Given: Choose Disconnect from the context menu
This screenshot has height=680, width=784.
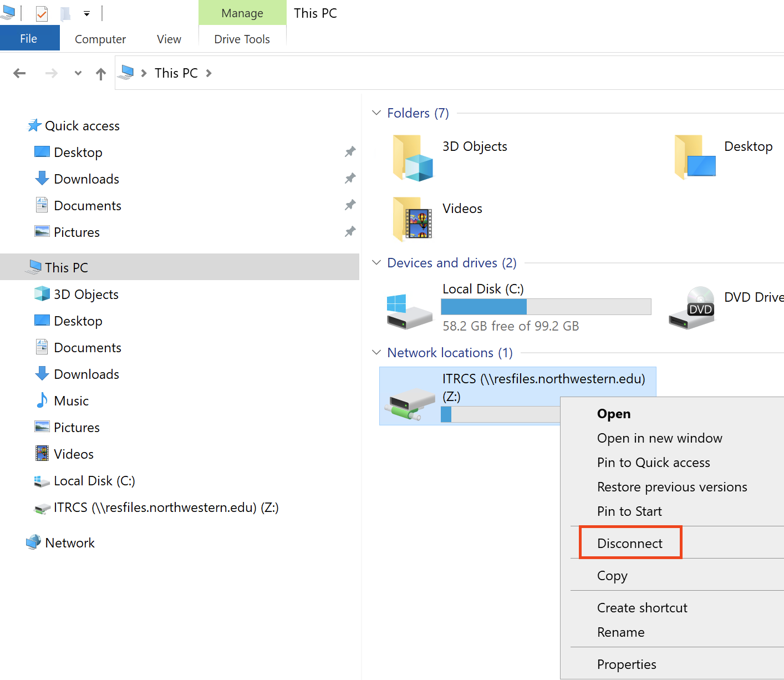Looking at the screenshot, I should tap(629, 544).
